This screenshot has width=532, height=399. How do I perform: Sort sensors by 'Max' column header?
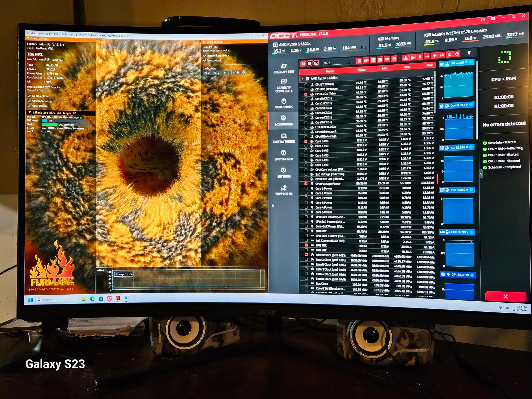[x=429, y=65]
